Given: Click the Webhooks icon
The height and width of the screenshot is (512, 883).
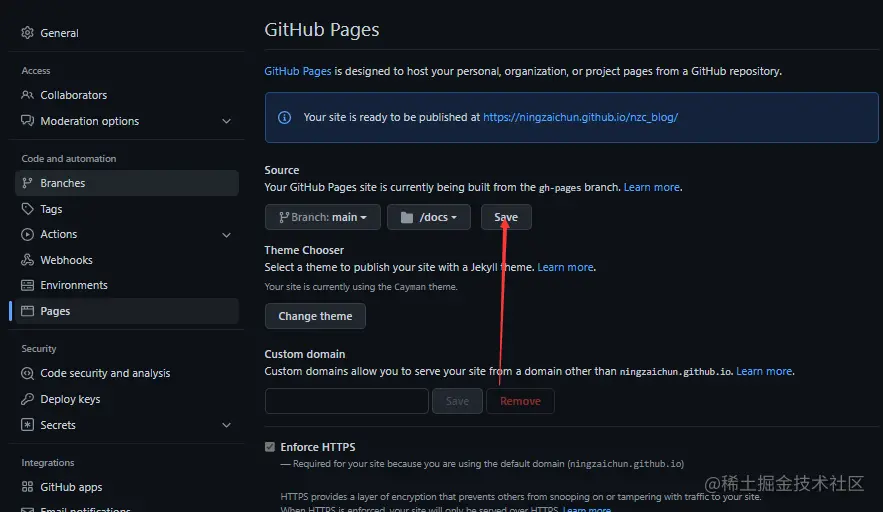Looking at the screenshot, I should (x=27, y=260).
